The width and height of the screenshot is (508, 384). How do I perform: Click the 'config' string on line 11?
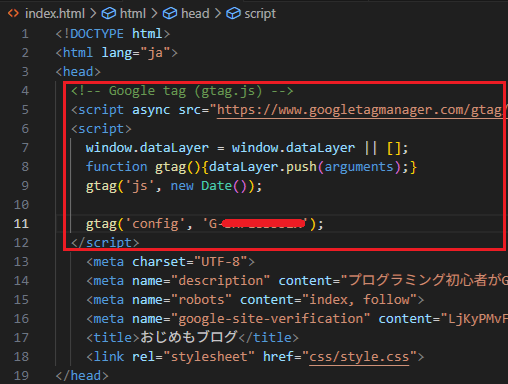tap(155, 224)
